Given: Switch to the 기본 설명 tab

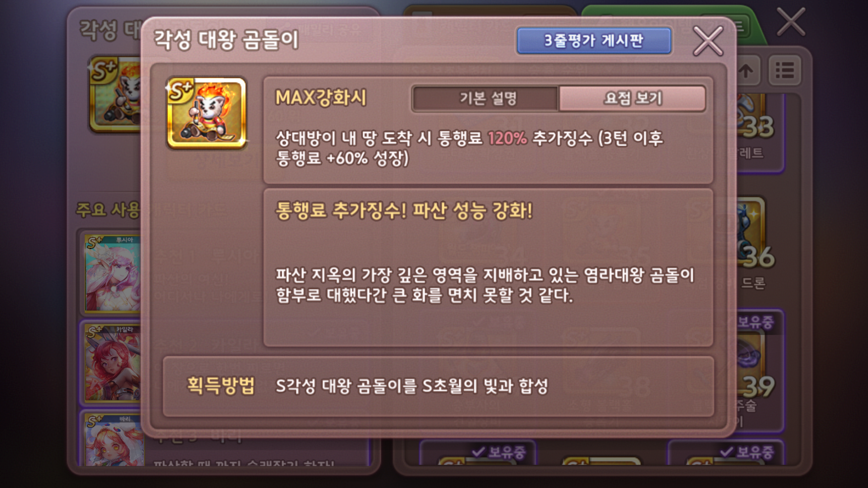Looking at the screenshot, I should click(486, 99).
